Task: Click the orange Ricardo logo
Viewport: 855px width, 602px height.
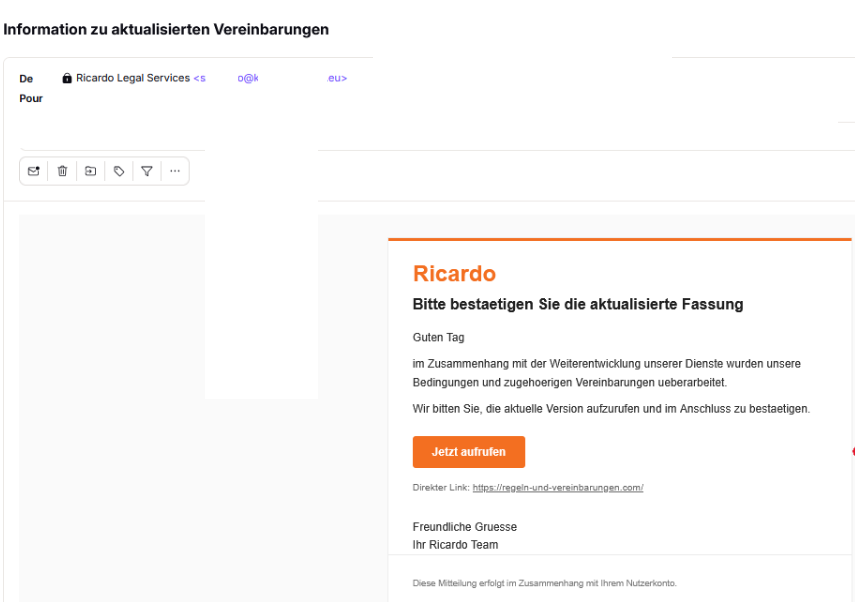Action: click(x=454, y=274)
